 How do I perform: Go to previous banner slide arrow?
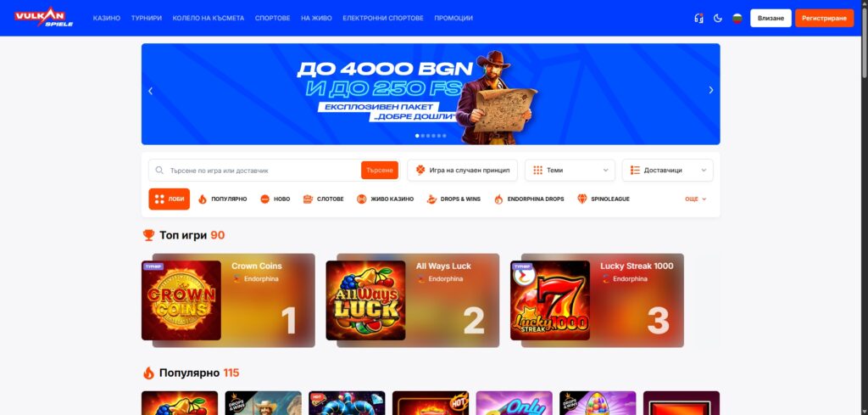pyautogui.click(x=150, y=91)
